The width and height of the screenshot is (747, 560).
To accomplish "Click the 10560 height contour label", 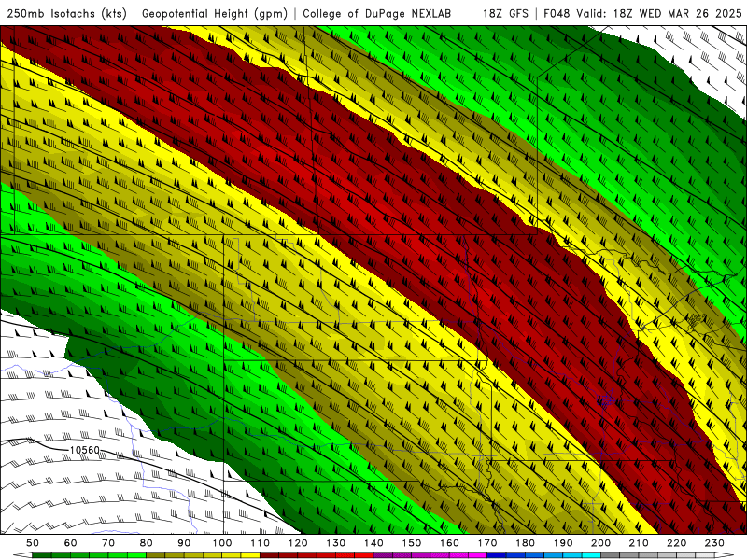I will tap(85, 450).
